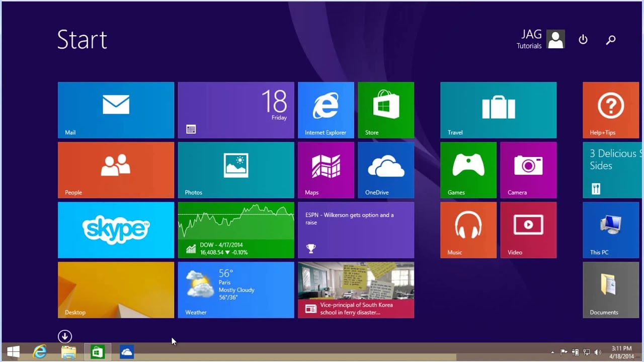Open the Mail tile
The width and height of the screenshot is (644, 362).
click(116, 110)
